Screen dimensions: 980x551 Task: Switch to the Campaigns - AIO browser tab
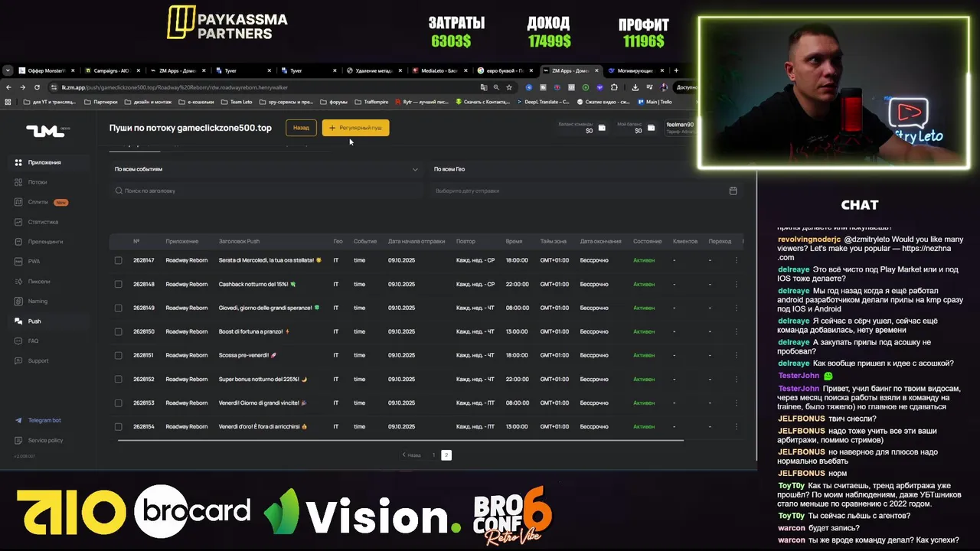pos(110,70)
